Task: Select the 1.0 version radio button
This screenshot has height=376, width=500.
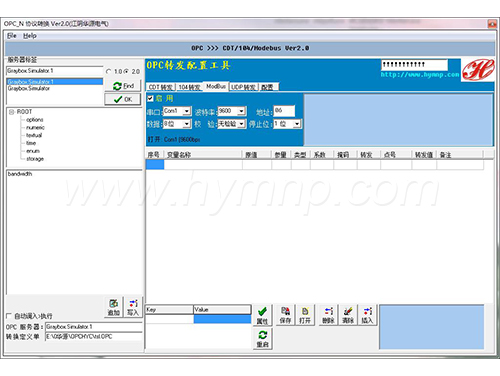Action: (108, 71)
